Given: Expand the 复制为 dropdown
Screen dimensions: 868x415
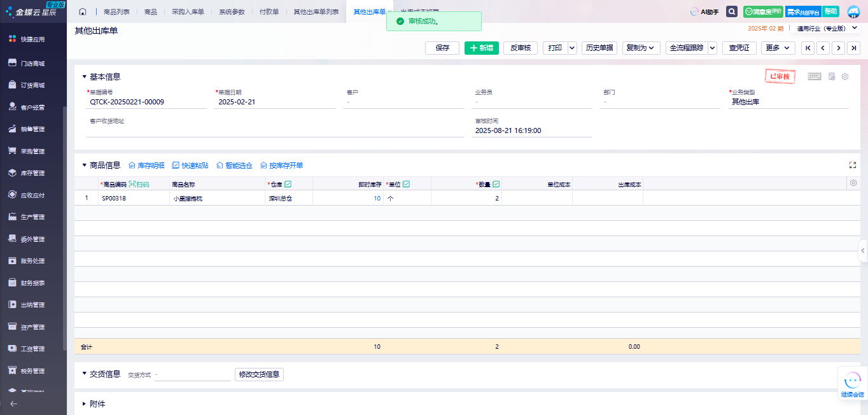Looking at the screenshot, I should tap(641, 48).
